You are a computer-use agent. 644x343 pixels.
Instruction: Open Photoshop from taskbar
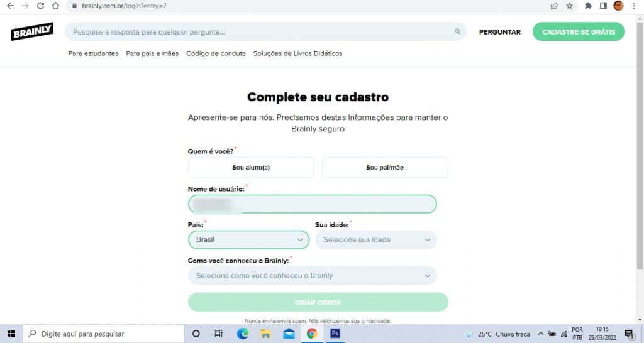tap(335, 334)
